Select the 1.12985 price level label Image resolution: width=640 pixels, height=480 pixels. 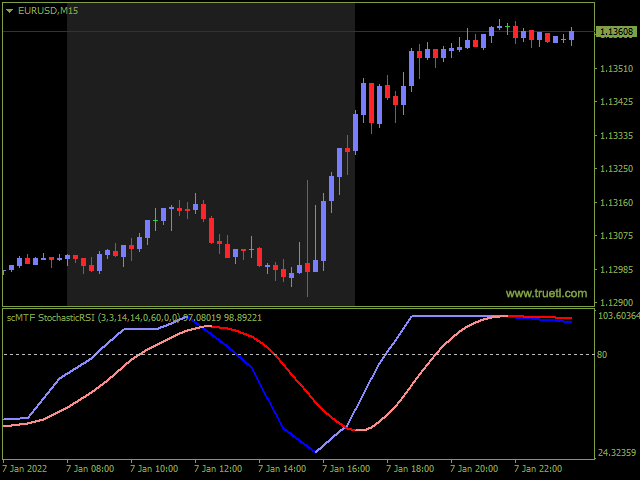pyautogui.click(x=616, y=269)
